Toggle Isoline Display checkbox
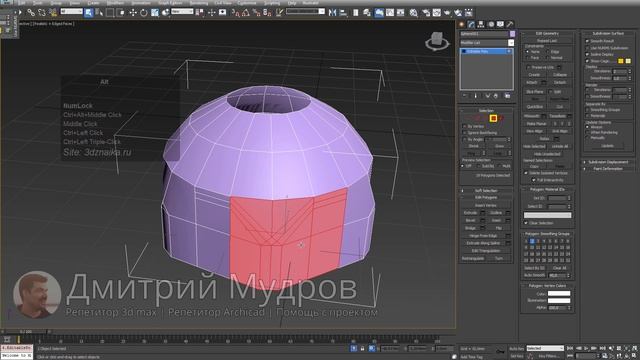The image size is (640, 360). pyautogui.click(x=587, y=54)
